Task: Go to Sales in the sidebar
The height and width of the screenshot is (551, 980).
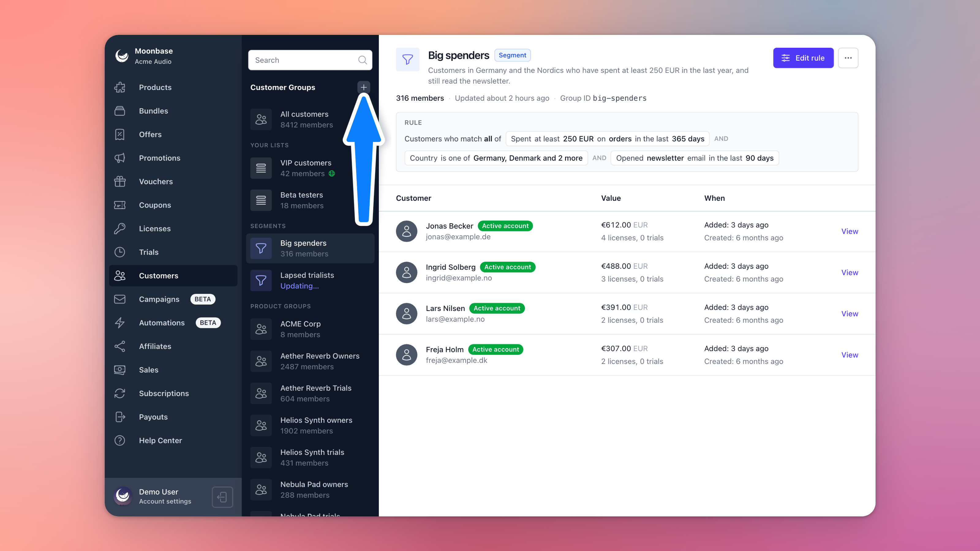Action: pos(173,370)
